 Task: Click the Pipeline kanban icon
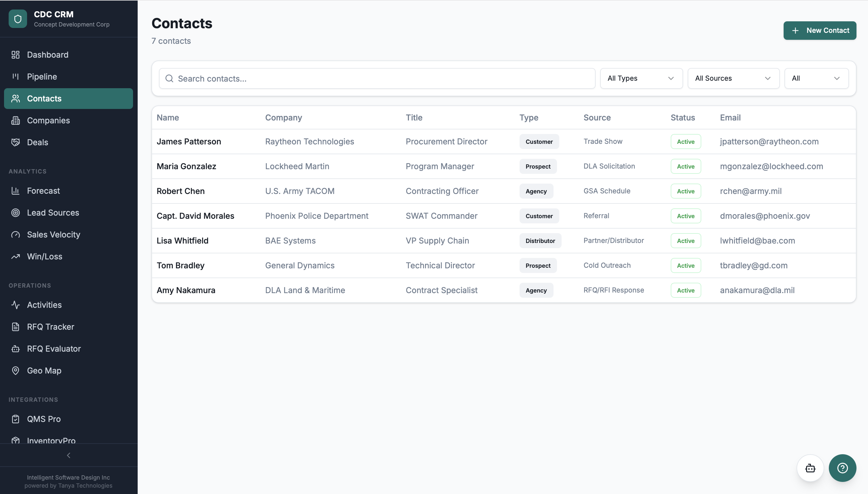click(16, 77)
